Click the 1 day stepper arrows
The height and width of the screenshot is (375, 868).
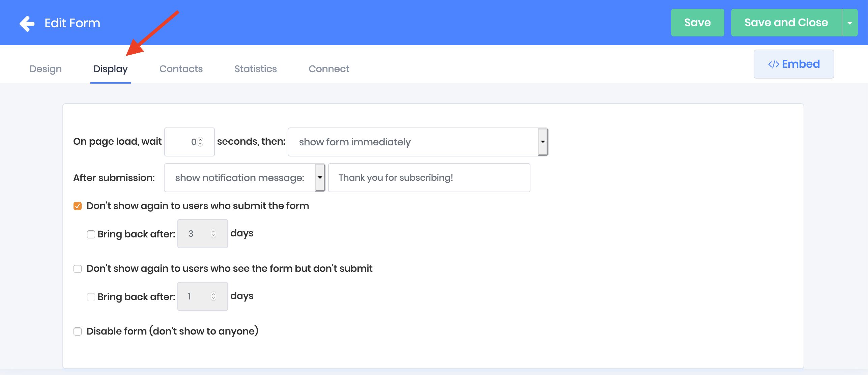(x=213, y=296)
